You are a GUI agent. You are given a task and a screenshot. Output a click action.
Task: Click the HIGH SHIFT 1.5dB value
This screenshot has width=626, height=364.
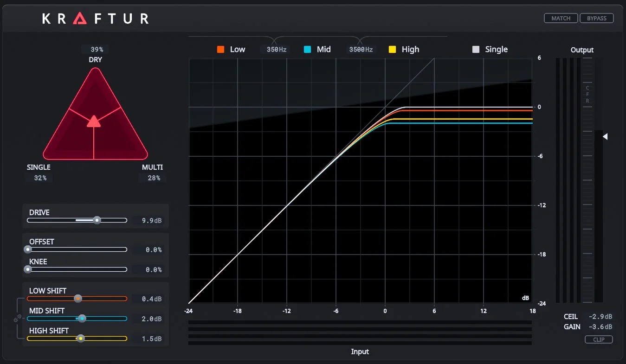point(149,339)
